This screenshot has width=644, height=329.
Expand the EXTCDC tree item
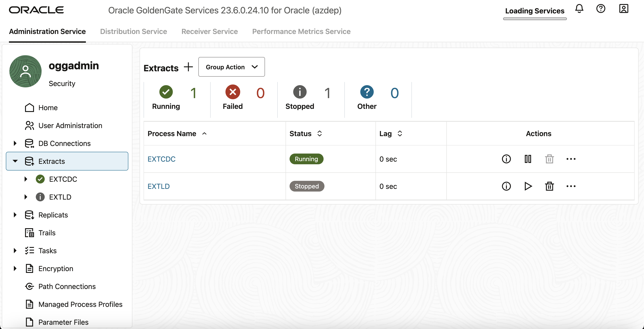[x=26, y=179]
